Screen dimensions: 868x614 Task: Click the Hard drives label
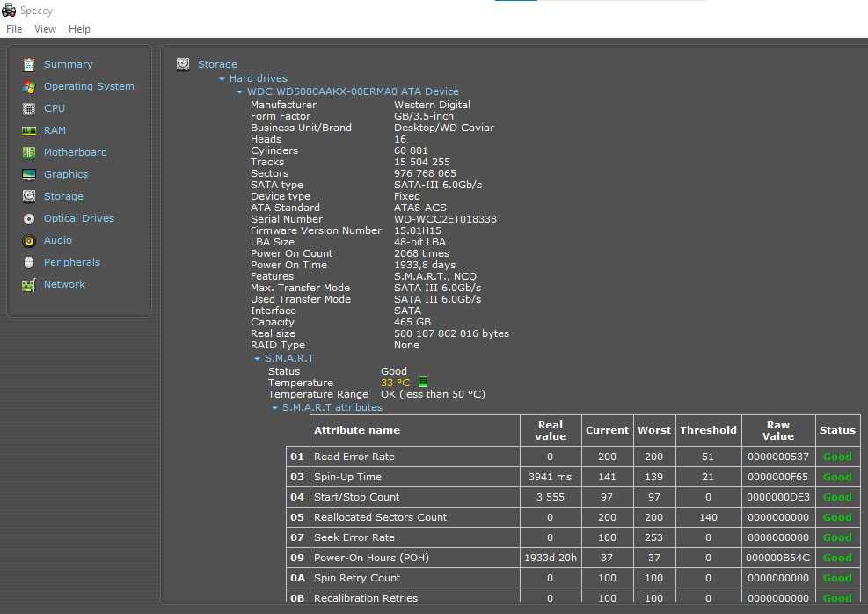pyautogui.click(x=258, y=78)
